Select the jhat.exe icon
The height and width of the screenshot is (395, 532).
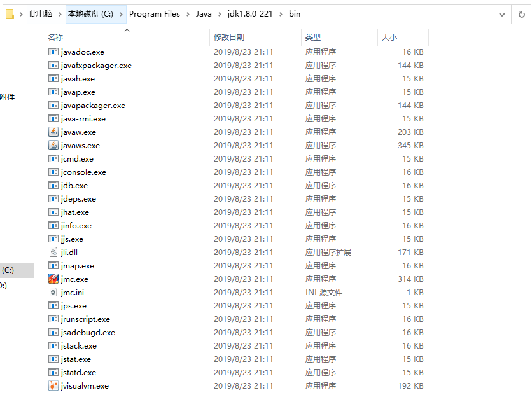tap(53, 212)
